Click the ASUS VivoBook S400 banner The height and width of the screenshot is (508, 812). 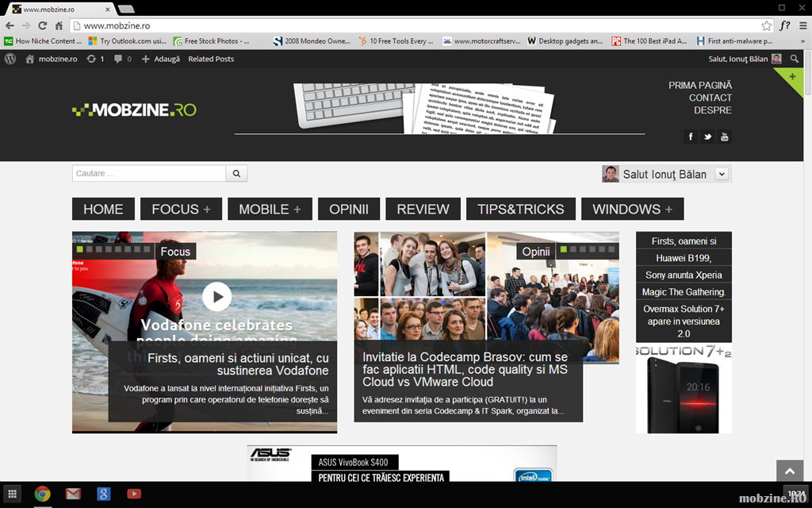(x=402, y=464)
